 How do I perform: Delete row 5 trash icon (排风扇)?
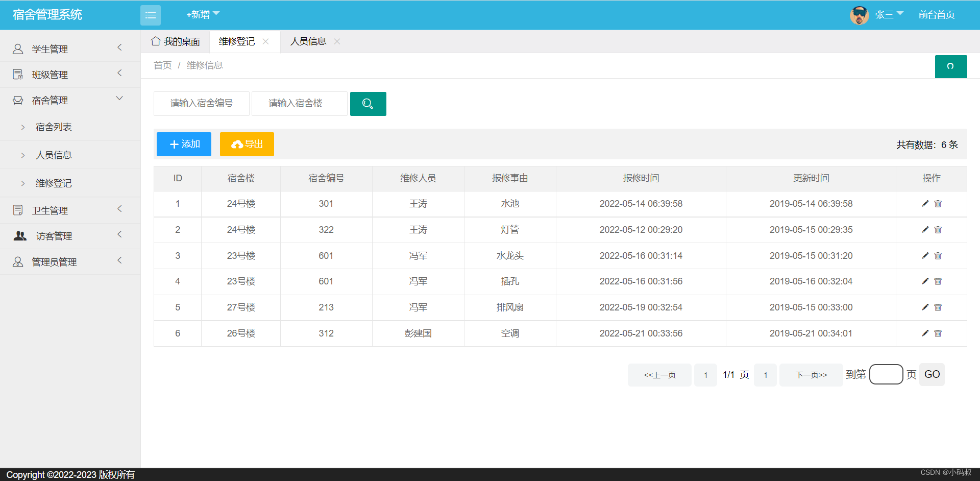[938, 307]
